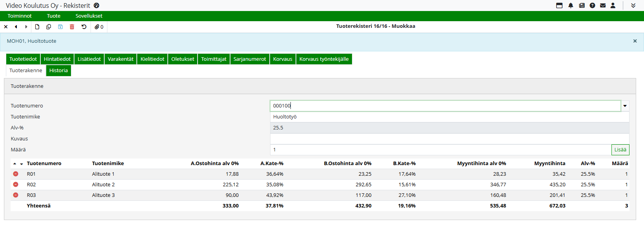Click the red trash delete icon

pyautogui.click(x=72, y=27)
